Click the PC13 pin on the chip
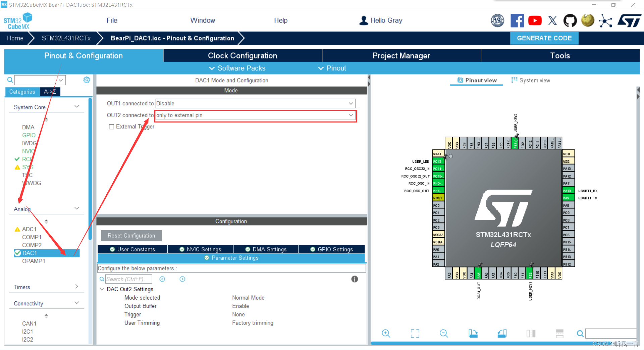 438,161
